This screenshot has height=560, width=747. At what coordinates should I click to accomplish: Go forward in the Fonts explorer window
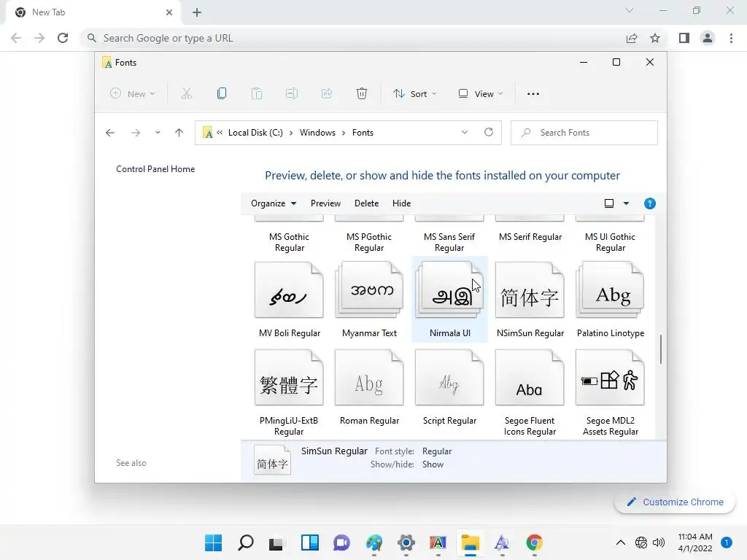click(136, 133)
